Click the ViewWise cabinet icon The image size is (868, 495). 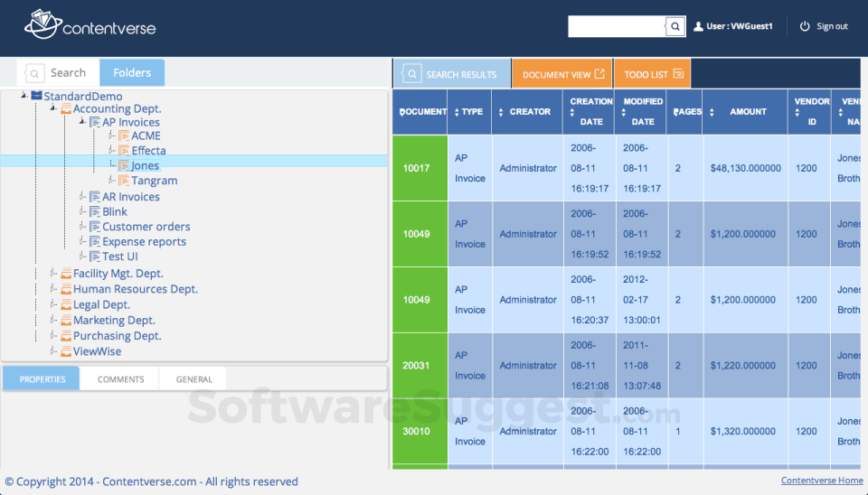click(x=66, y=351)
